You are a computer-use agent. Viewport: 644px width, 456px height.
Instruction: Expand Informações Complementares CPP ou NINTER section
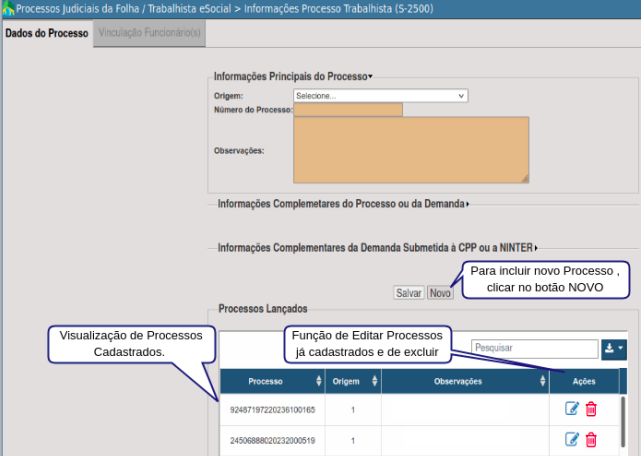coord(377,248)
